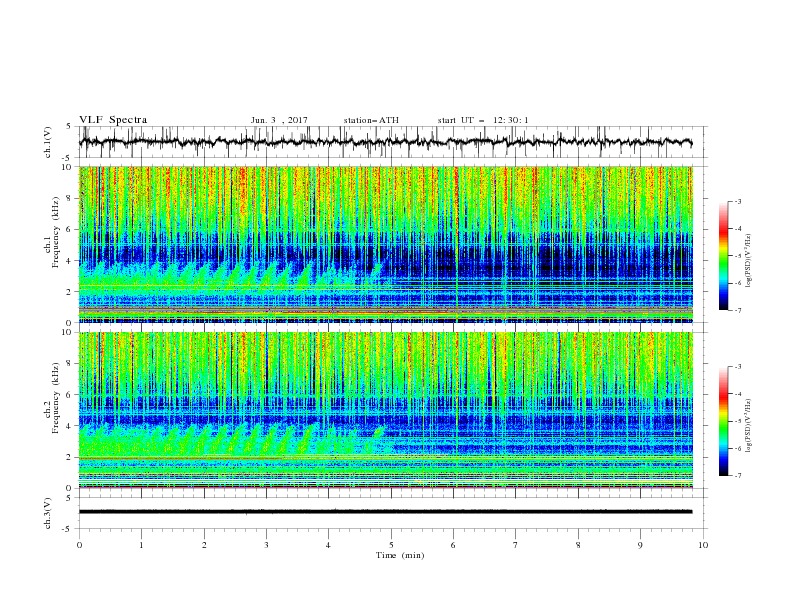Image resolution: width=792 pixels, height=612 pixels.
Task: Click the time axis tick "8"
Action: 578,545
